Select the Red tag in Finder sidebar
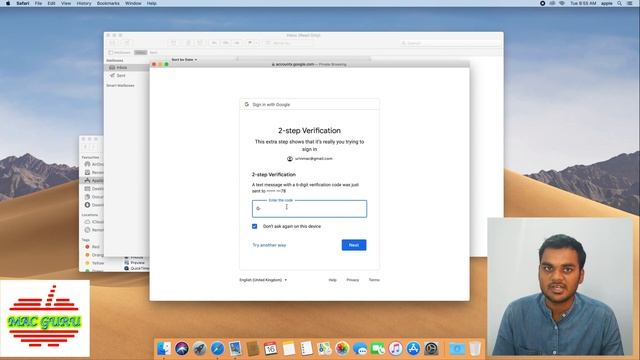This screenshot has width=640, height=360. pyautogui.click(x=93, y=247)
